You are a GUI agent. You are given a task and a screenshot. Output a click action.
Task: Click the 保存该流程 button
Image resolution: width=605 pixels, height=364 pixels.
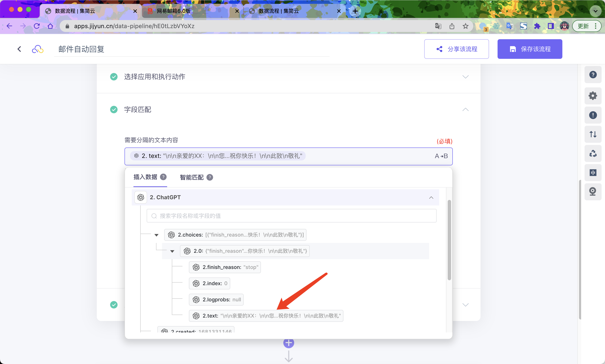coord(530,49)
